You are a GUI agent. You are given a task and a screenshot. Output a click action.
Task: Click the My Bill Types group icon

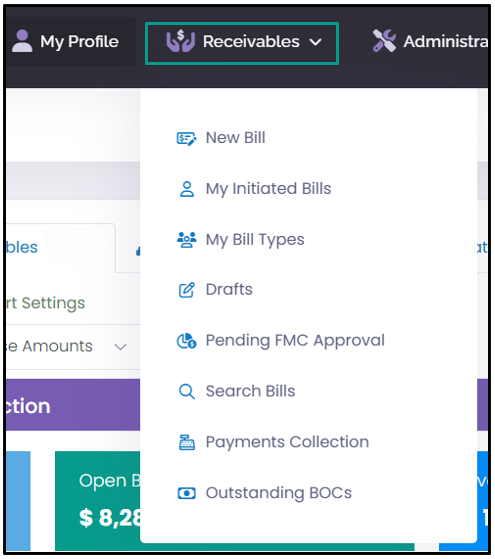coord(187,240)
